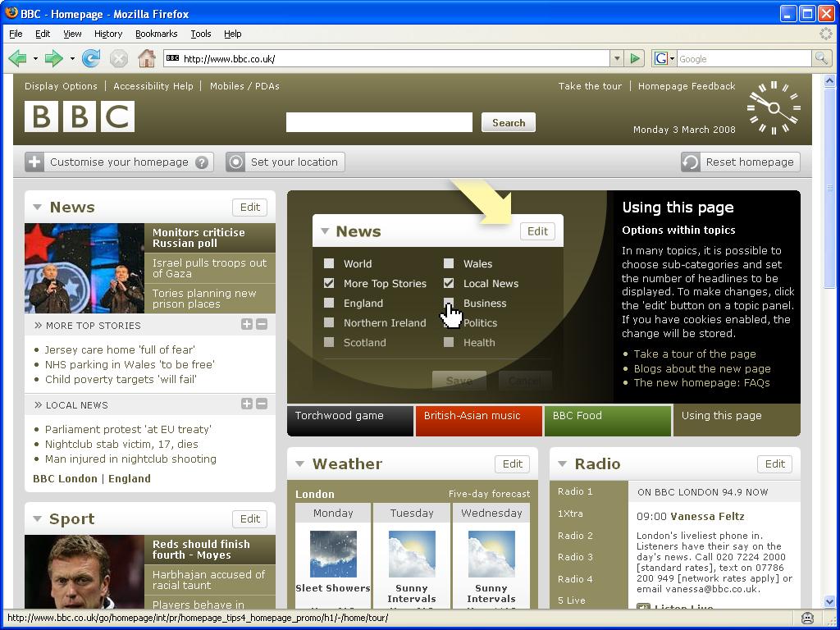Collapse the Weather panel triangle

coord(300,464)
